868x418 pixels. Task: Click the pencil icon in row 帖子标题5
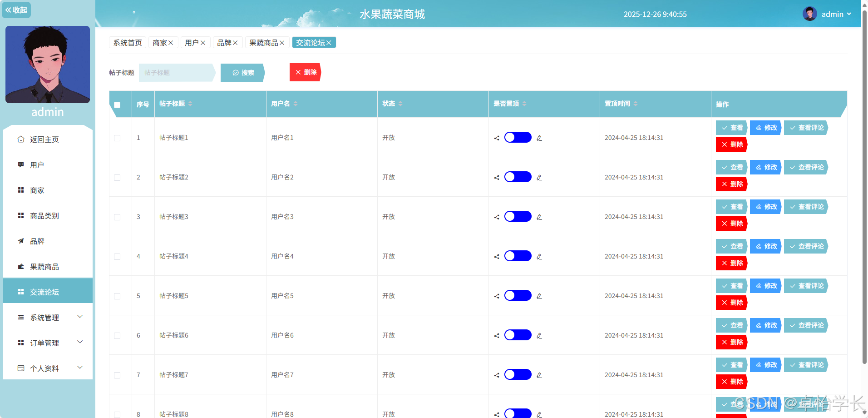(x=539, y=296)
